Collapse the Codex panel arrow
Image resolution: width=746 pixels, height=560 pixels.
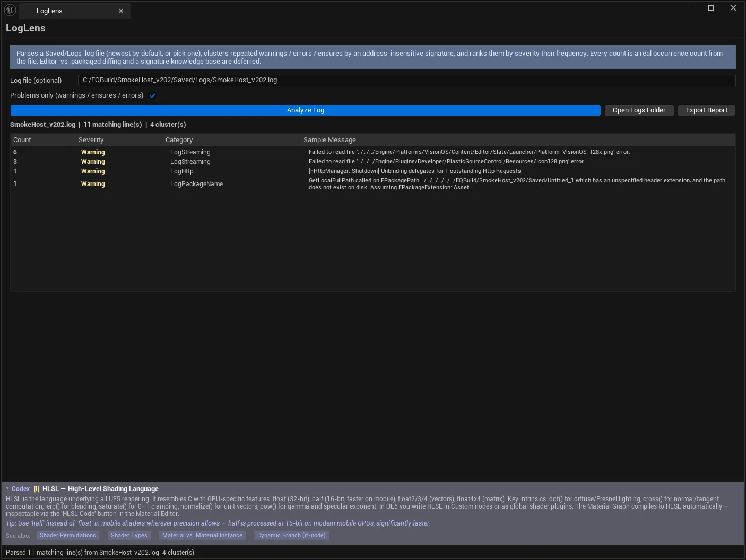point(7,489)
